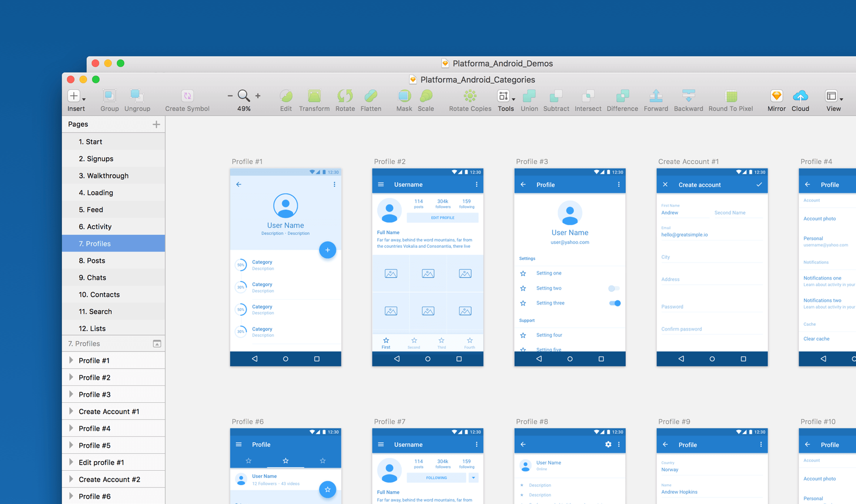The image size is (856, 504).
Task: Click the X in Create account header
Action: 666,185
